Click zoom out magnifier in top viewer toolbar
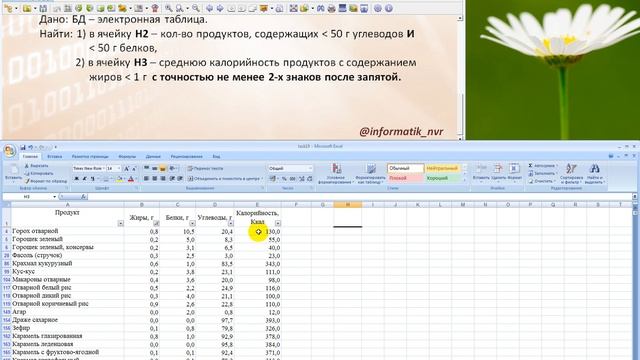Image resolution: width=640 pixels, height=360 pixels. pyautogui.click(x=196, y=8)
